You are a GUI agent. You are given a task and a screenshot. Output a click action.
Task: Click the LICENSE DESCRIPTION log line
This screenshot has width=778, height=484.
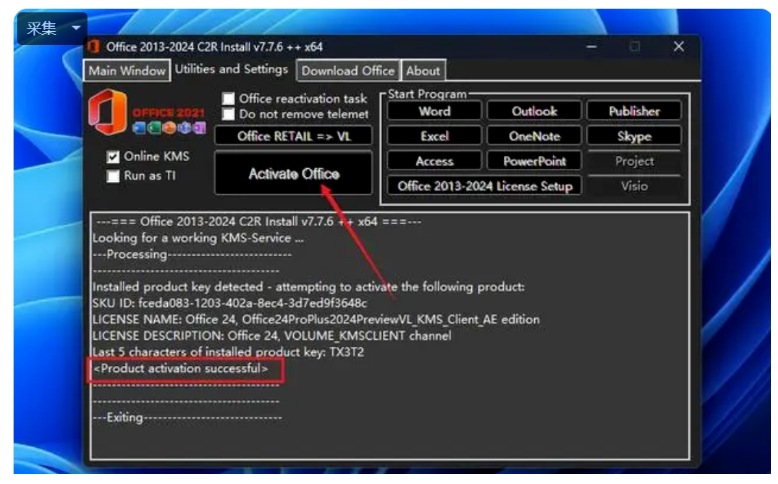pos(272,336)
